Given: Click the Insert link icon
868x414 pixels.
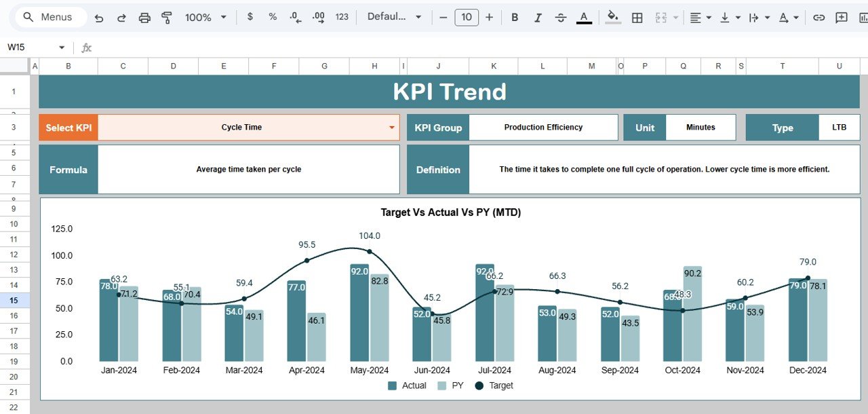Looking at the screenshot, I should pyautogui.click(x=818, y=18).
